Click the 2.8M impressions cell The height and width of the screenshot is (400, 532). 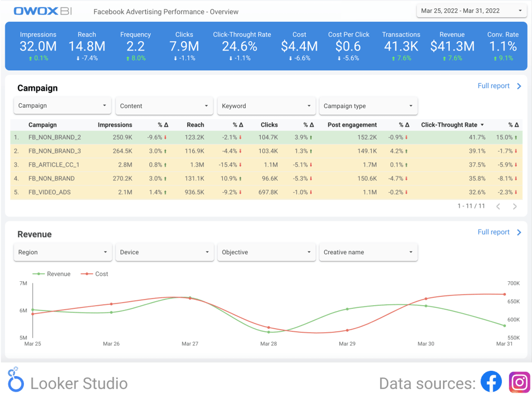pos(125,165)
